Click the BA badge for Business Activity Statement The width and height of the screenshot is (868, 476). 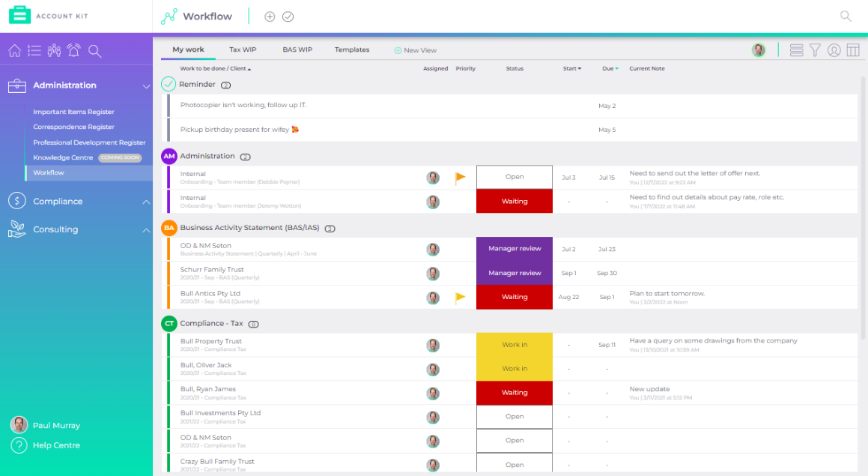click(x=169, y=228)
